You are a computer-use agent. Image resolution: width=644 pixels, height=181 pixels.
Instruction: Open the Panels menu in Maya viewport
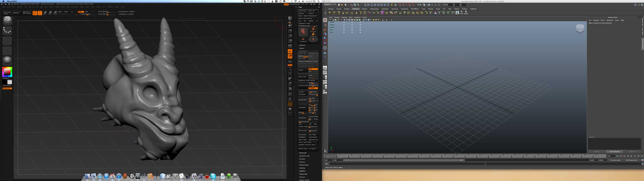365,18
